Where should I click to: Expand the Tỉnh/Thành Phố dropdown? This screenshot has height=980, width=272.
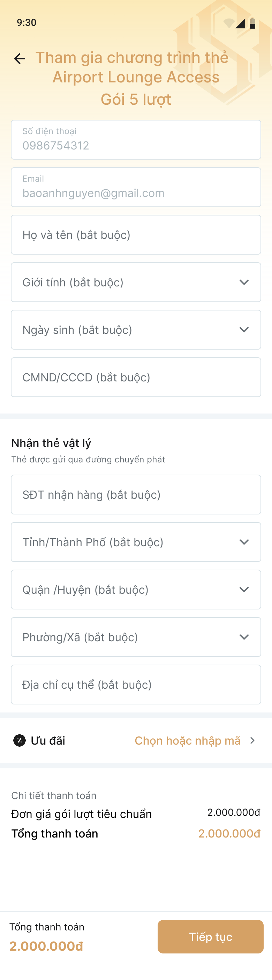136,542
